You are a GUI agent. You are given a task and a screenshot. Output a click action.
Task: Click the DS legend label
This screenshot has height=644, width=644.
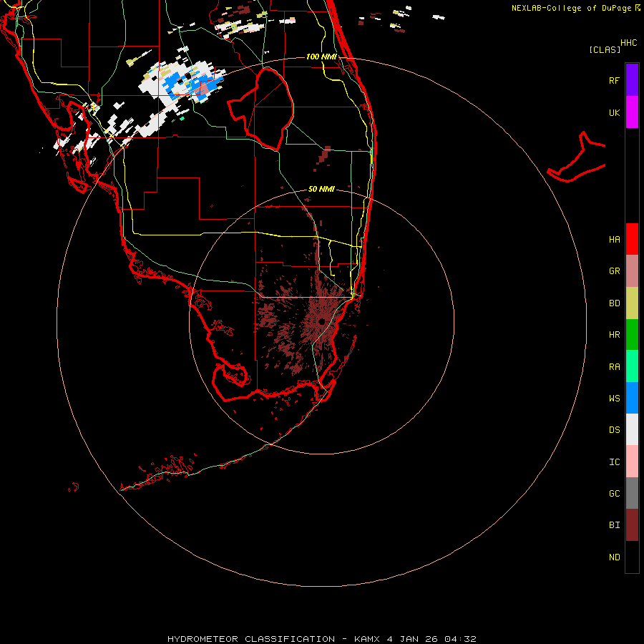pyautogui.click(x=614, y=430)
